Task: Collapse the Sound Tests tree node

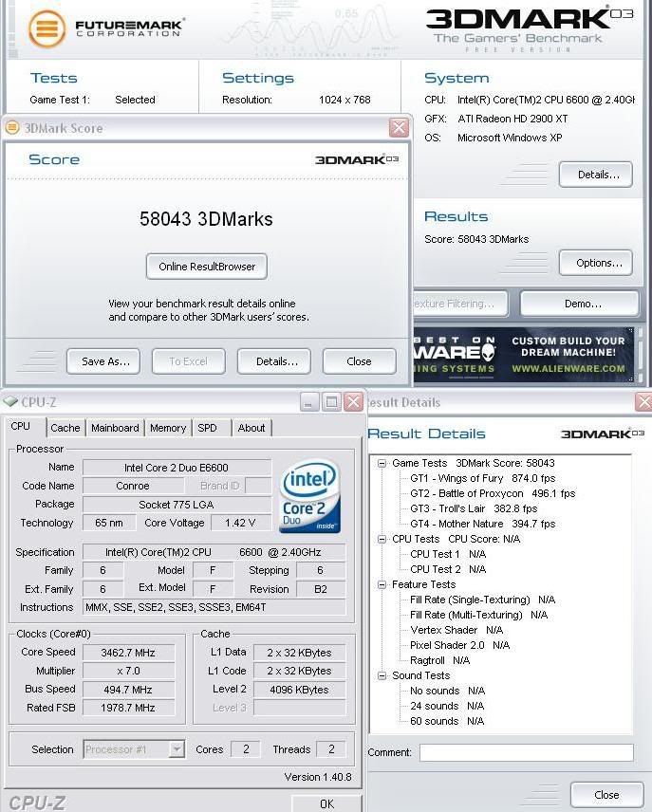Action: pyautogui.click(x=382, y=675)
